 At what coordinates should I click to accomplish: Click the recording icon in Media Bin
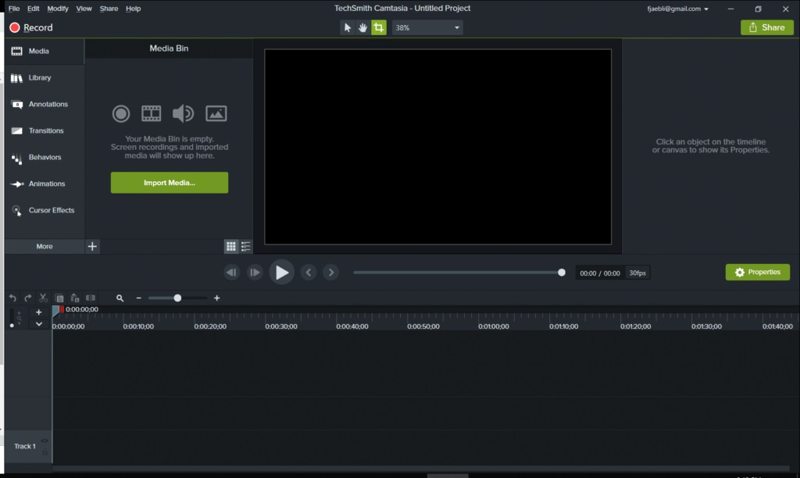tap(121, 113)
